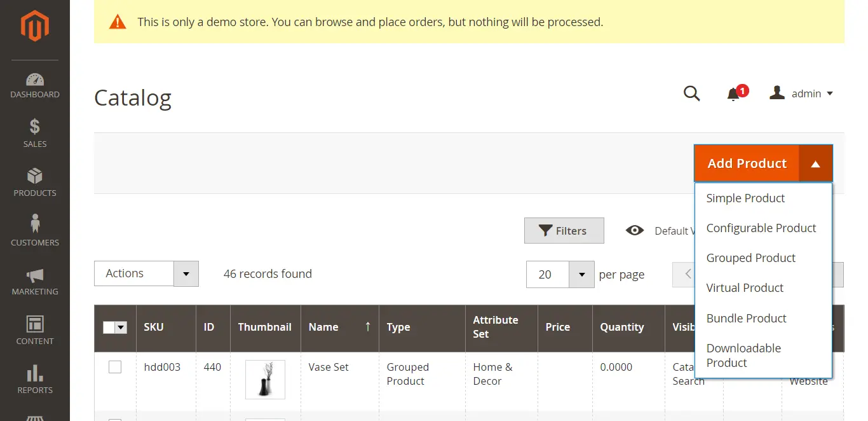Screen dimensions: 868x421
Task: Open the Sales dollar icon
Action: 35,127
